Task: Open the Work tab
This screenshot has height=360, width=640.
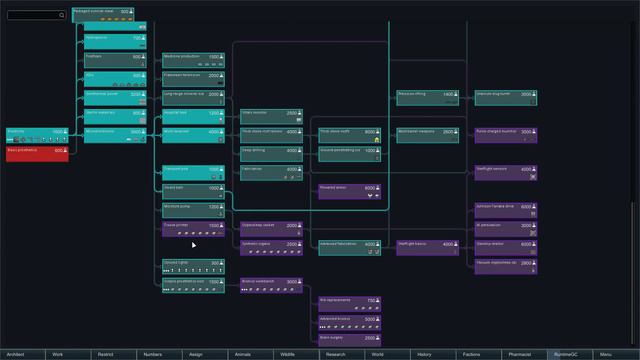Action: click(x=68, y=355)
